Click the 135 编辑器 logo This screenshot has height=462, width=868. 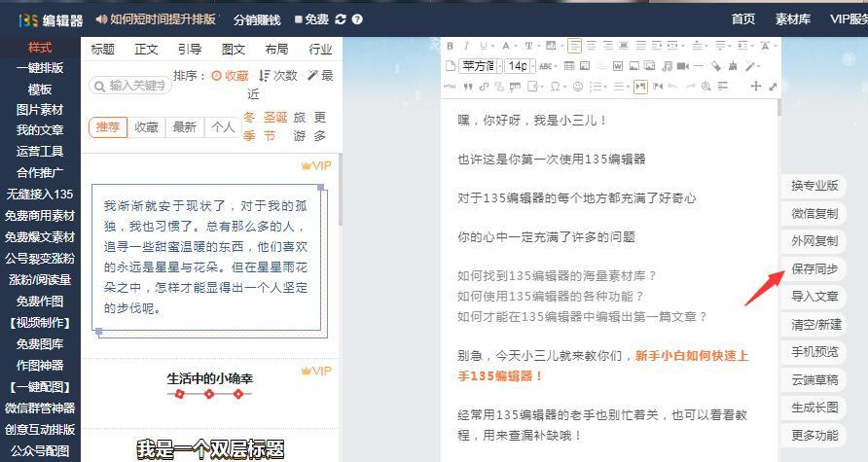pyautogui.click(x=51, y=19)
